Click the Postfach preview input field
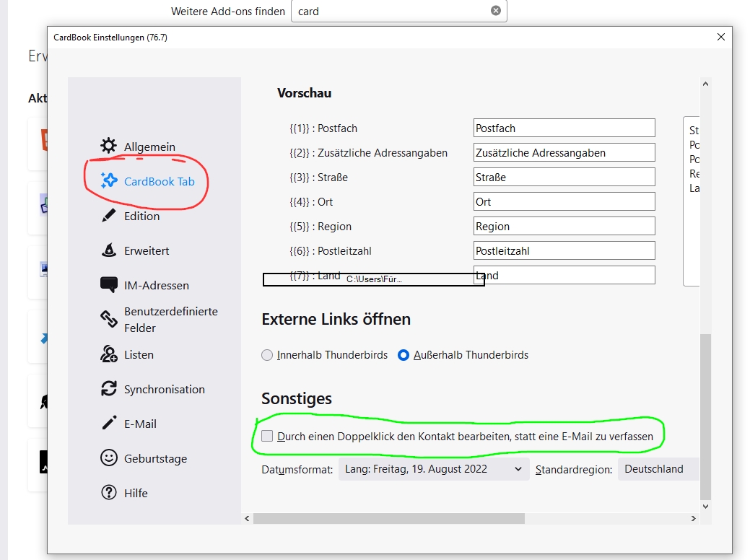This screenshot has width=750, height=560. tap(564, 128)
